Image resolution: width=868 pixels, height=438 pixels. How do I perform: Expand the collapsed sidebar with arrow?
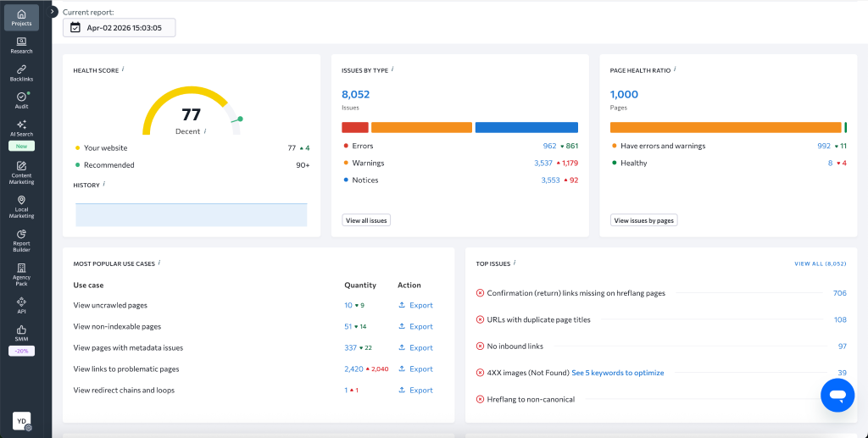[x=53, y=12]
